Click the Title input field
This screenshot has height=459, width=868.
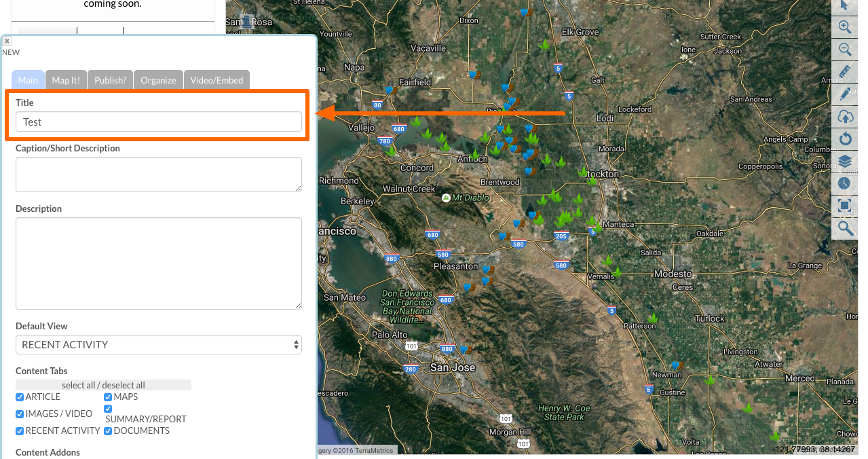tap(158, 122)
